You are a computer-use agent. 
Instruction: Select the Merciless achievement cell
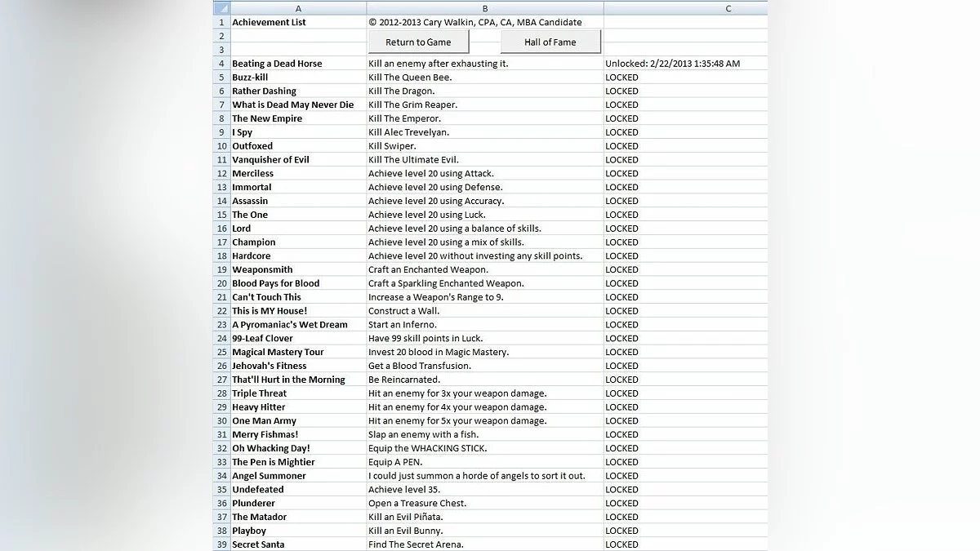pyautogui.click(x=298, y=174)
